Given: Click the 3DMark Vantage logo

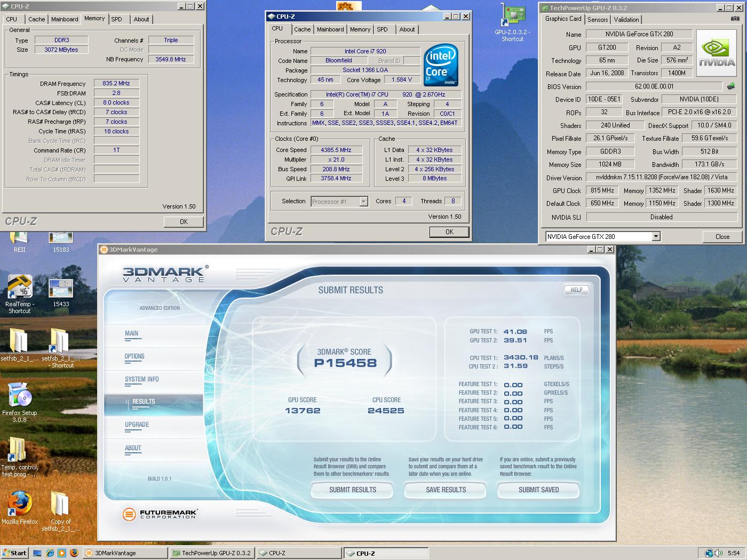Looking at the screenshot, I should [x=165, y=274].
